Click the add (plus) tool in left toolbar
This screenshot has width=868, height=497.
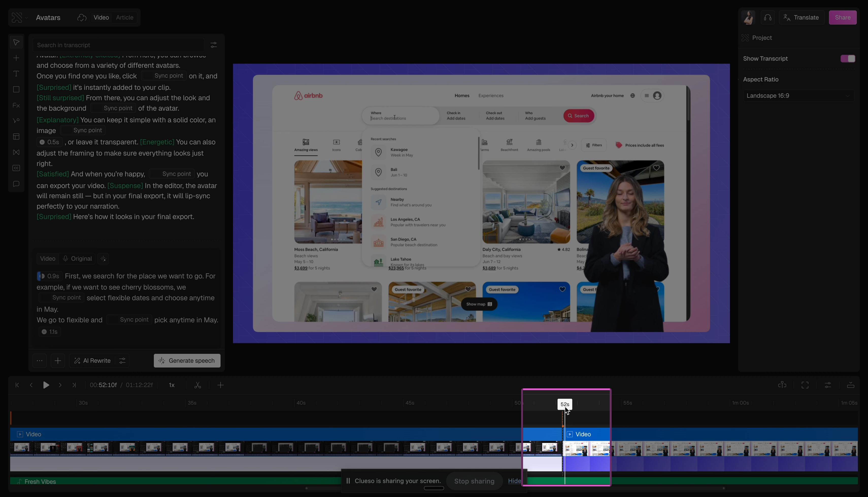click(x=16, y=58)
